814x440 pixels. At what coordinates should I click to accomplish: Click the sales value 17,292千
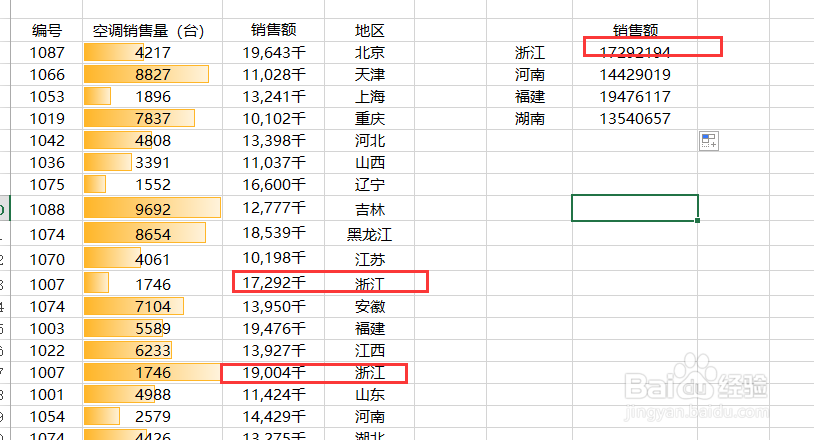click(x=274, y=283)
